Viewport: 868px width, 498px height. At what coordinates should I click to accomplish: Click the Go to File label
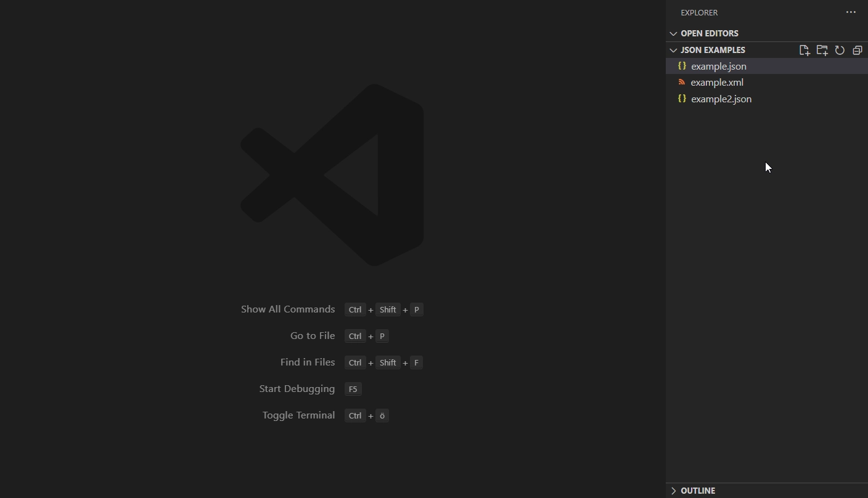pos(313,336)
